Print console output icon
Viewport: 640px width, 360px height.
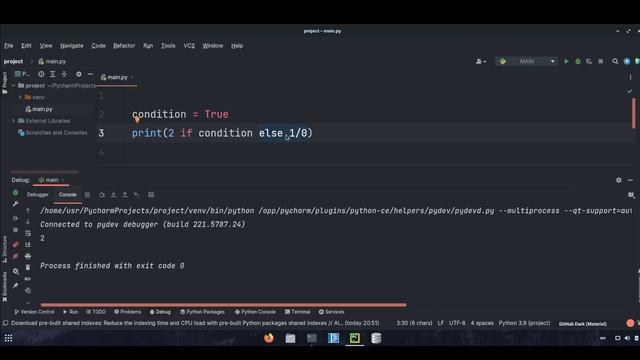pyautogui.click(x=28, y=256)
